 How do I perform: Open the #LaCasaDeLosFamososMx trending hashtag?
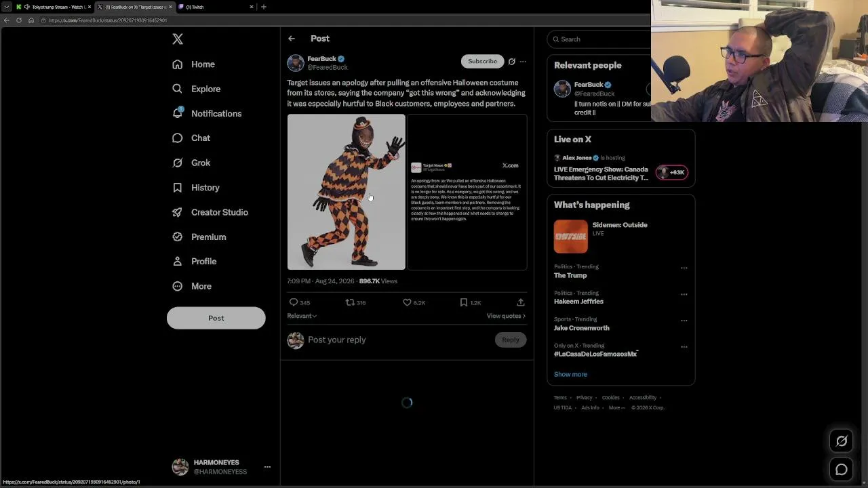[x=595, y=354]
